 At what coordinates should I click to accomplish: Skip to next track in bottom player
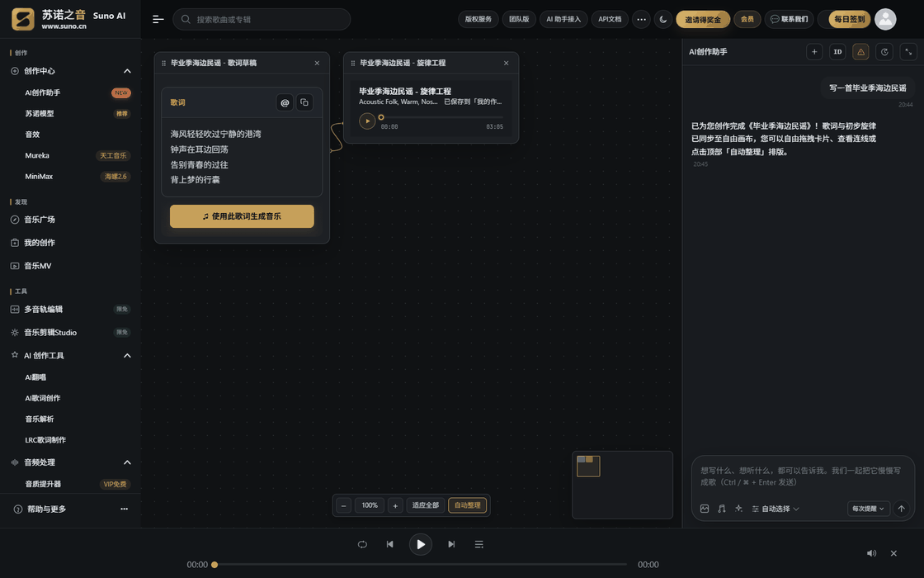(x=451, y=544)
